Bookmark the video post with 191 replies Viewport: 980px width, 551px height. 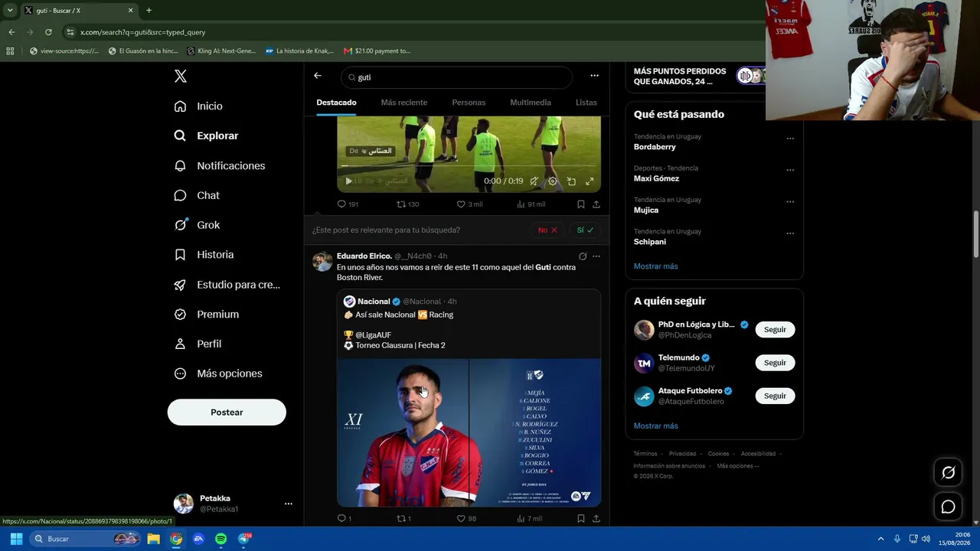tap(581, 204)
